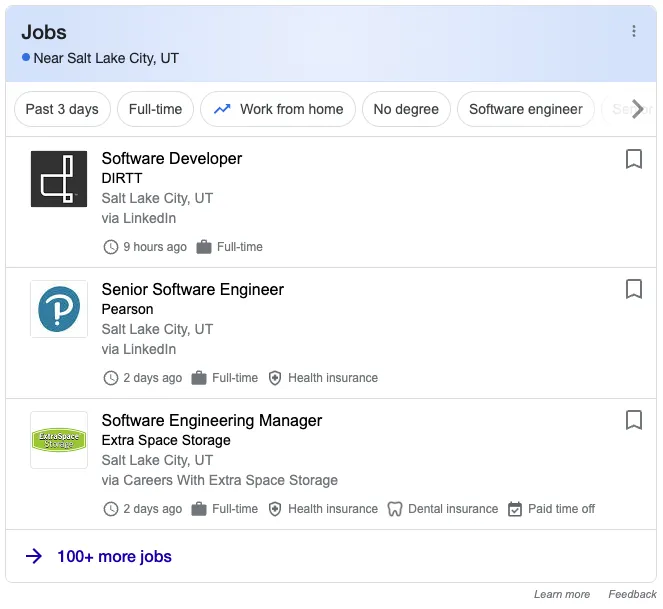Open the Senior Software Engineer listing

pos(192,290)
